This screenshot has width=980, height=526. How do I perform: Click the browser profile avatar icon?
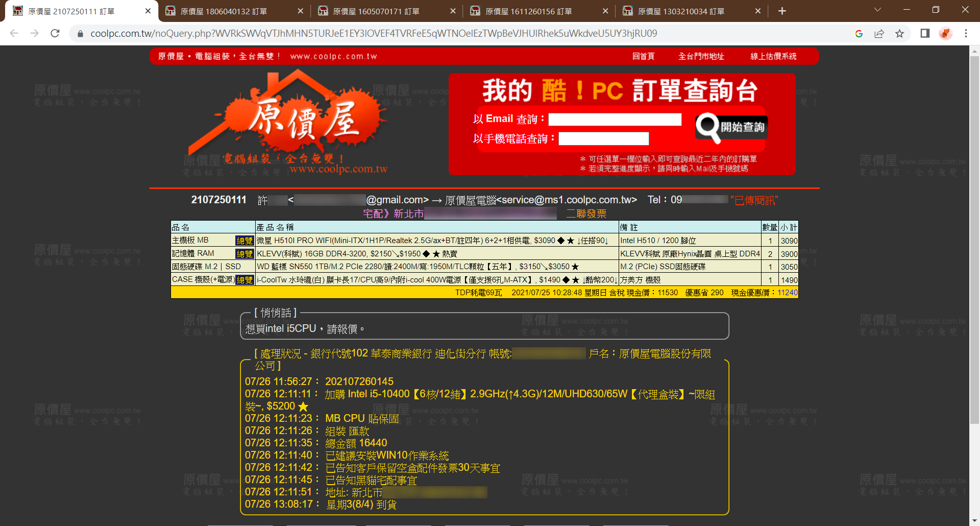pos(945,34)
